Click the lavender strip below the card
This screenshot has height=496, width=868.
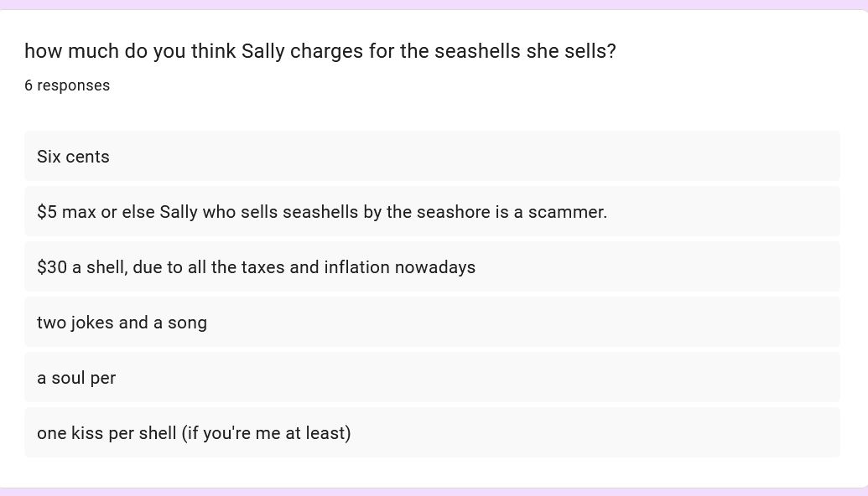point(434,492)
